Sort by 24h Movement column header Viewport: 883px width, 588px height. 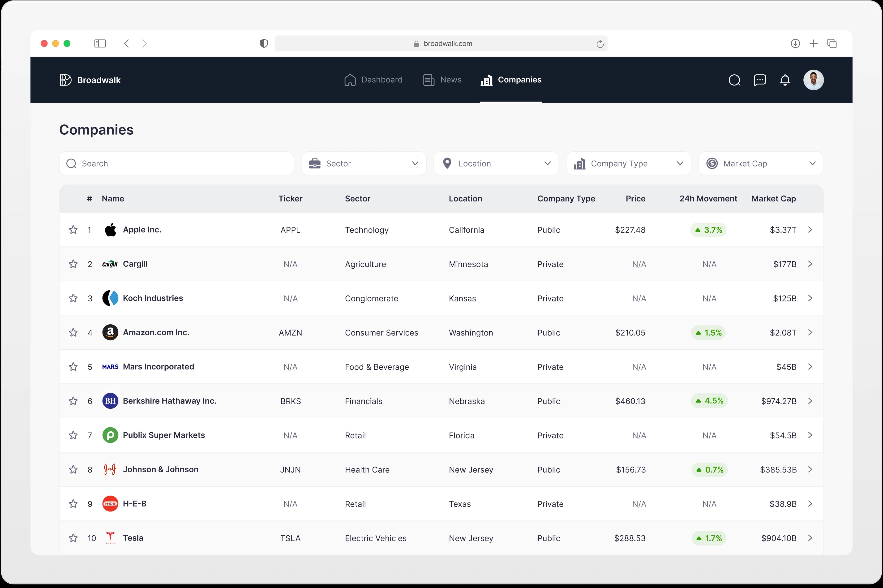coord(708,199)
